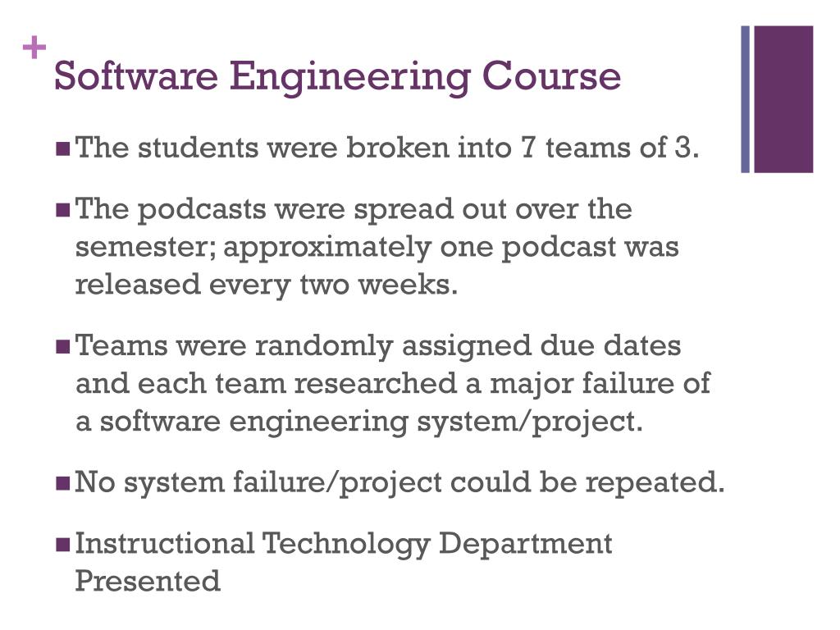Click the words "The podcasts were spread out"
Viewport: 840px width, 630px height.
click(291, 210)
